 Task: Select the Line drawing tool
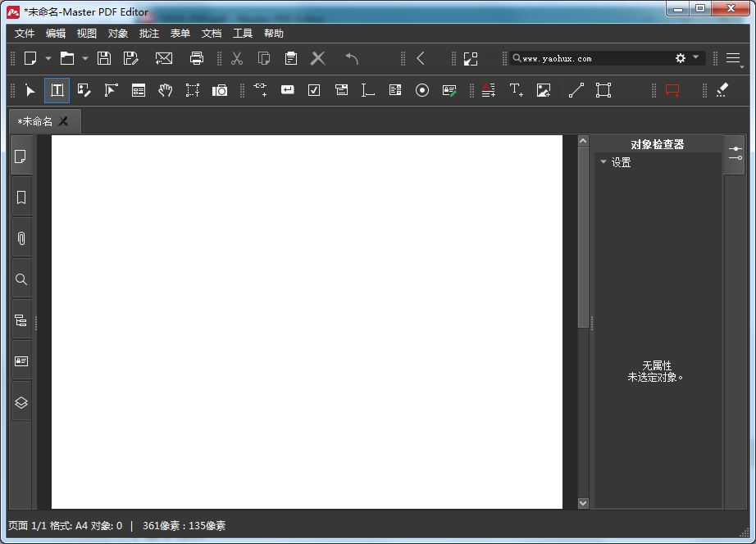(576, 90)
